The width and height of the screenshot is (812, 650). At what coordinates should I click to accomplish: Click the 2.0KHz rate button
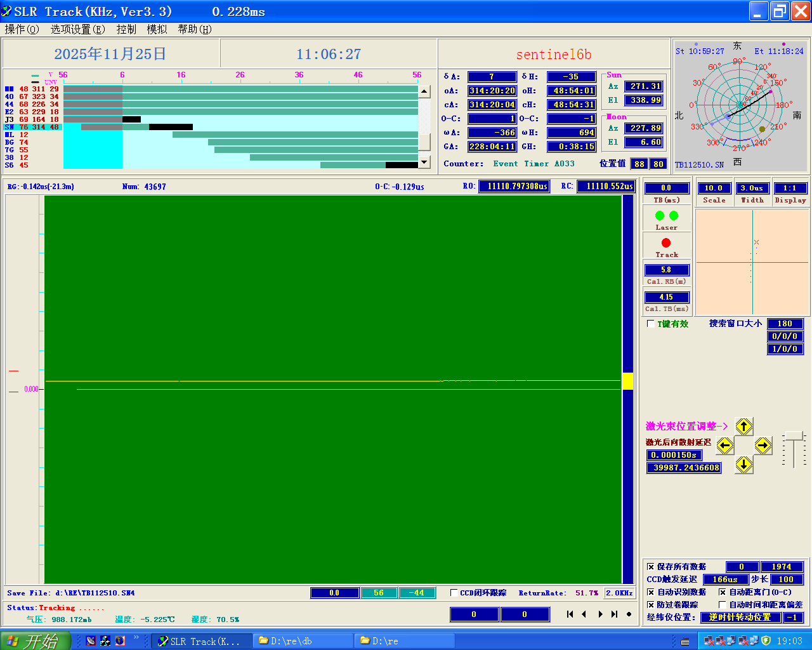619,593
